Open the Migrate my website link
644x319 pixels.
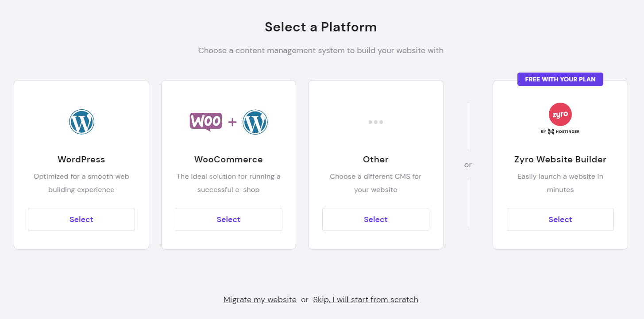click(x=260, y=300)
